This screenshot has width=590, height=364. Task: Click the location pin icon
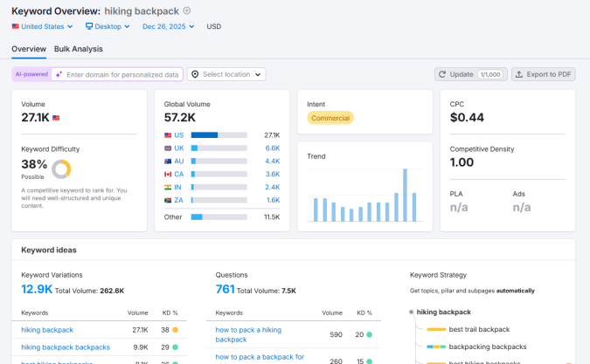194,74
